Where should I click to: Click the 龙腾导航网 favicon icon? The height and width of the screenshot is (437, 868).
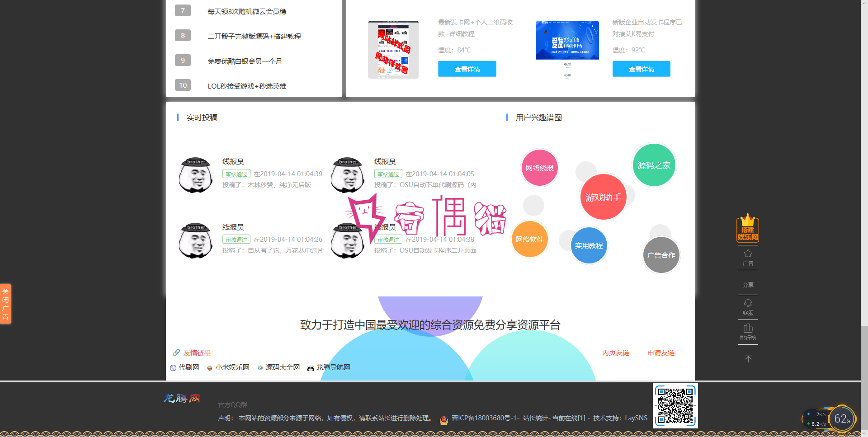311,368
